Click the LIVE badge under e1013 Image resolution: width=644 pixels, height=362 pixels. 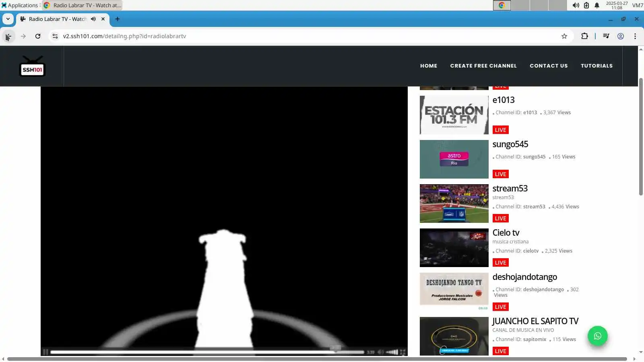(x=501, y=130)
